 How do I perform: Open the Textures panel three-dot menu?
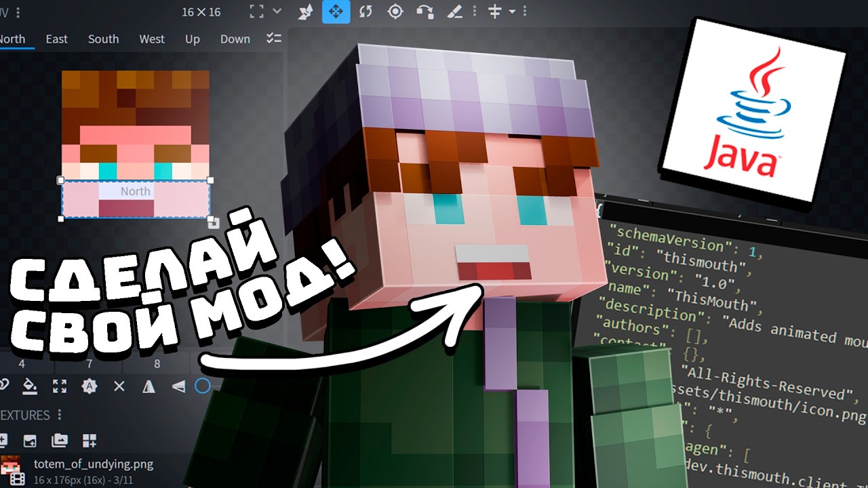click(x=60, y=415)
